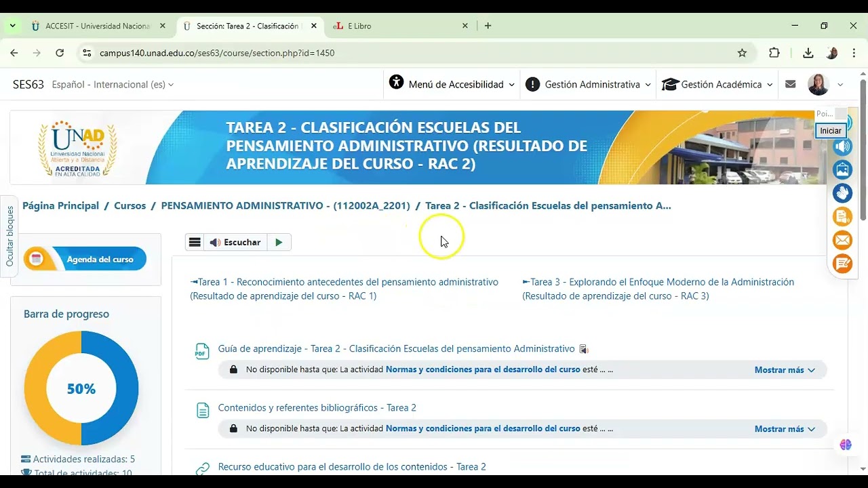Click the speaker audio accessibility icon in sidebar
The width and height of the screenshot is (868, 488).
(x=842, y=146)
